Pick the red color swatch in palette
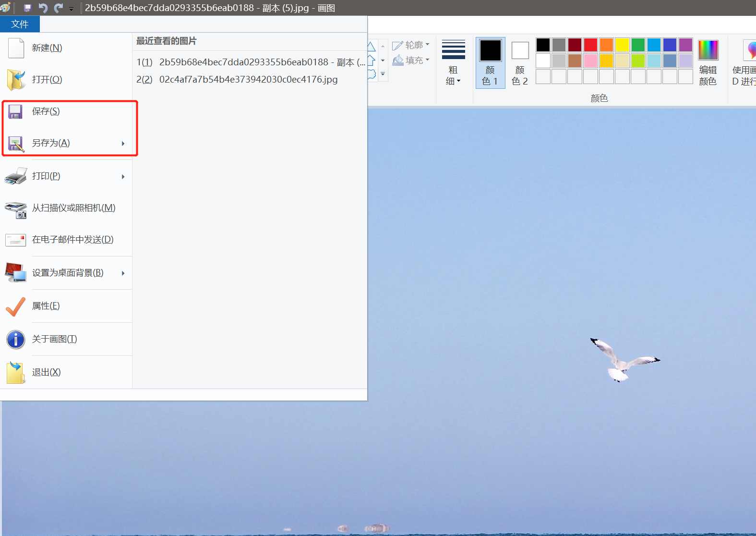 click(x=590, y=45)
